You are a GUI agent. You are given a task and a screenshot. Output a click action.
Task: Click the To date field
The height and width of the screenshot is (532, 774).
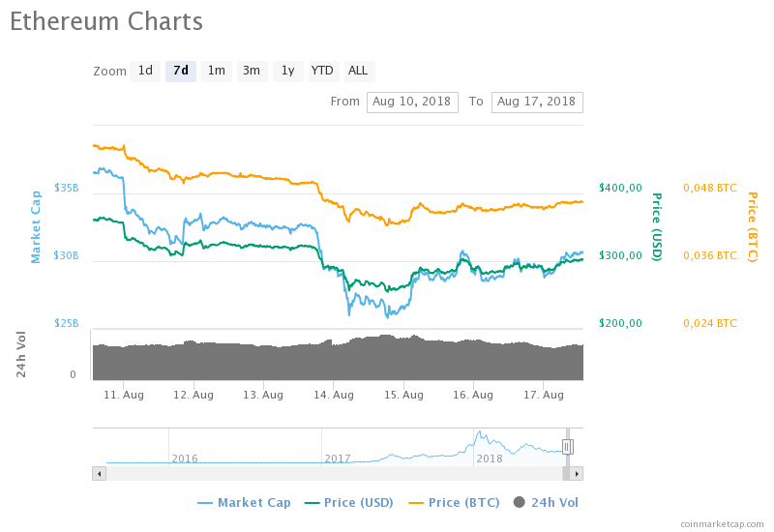pyautogui.click(x=536, y=102)
